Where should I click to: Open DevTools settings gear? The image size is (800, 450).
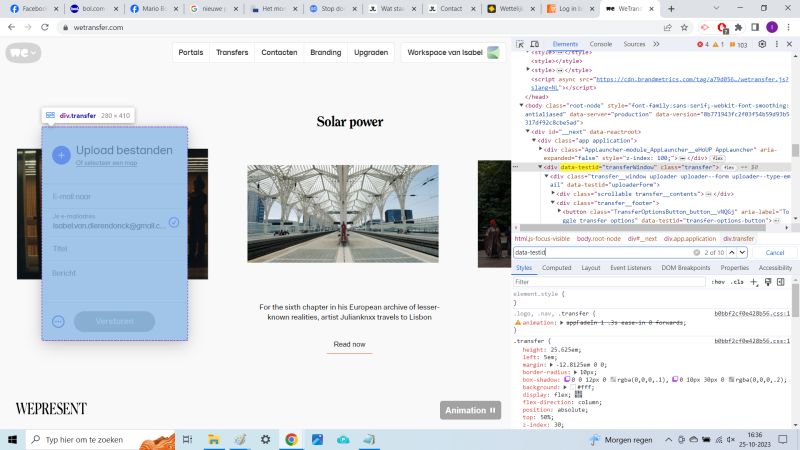pyautogui.click(x=759, y=44)
